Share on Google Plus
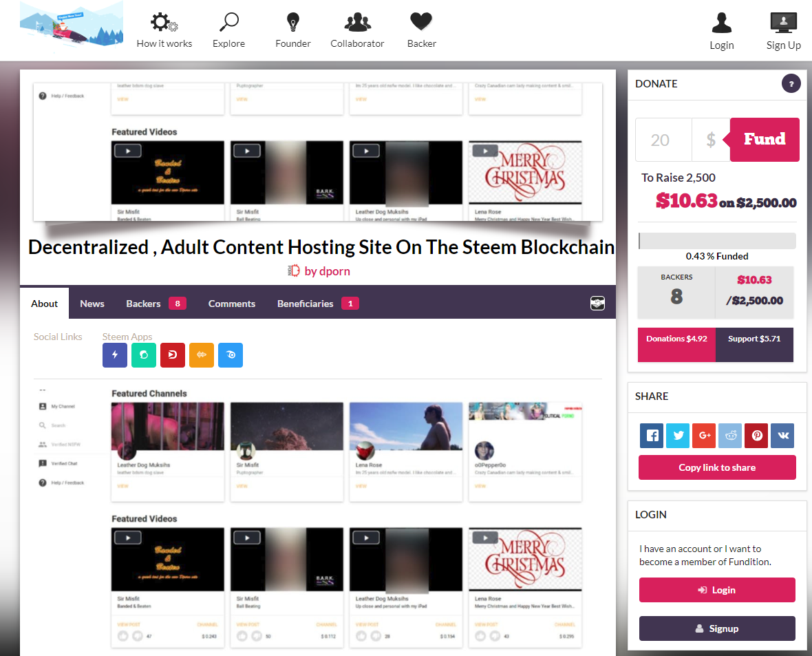Viewport: 812px width, 656px height. pos(704,435)
